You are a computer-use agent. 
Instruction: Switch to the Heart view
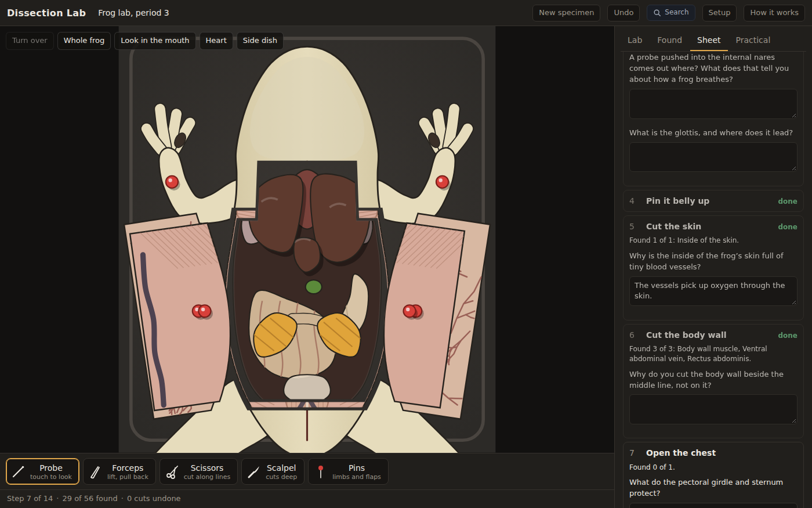(x=216, y=41)
